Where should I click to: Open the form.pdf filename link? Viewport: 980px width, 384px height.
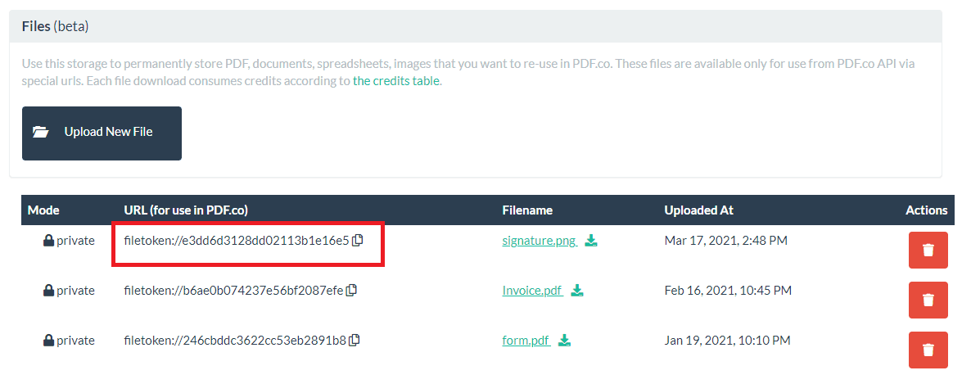pyautogui.click(x=525, y=341)
